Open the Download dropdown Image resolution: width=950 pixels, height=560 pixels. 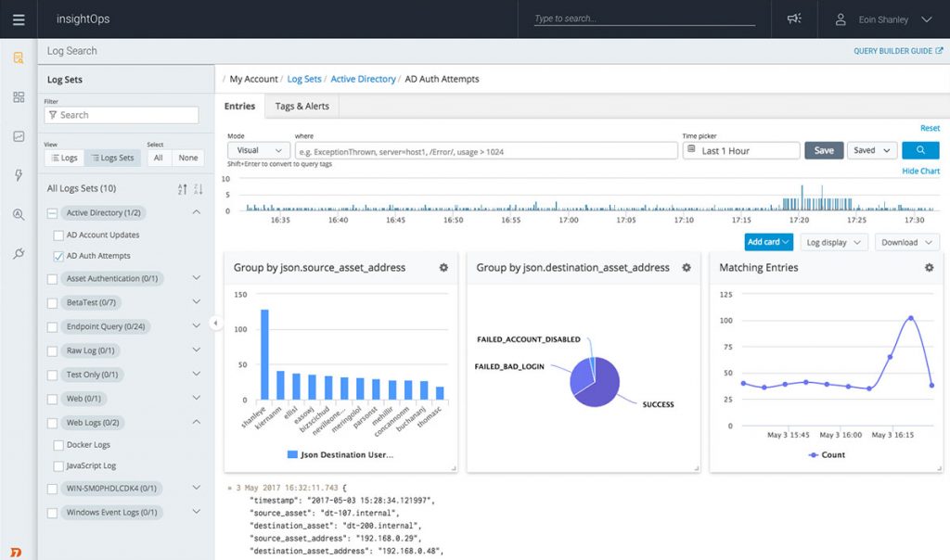click(907, 242)
